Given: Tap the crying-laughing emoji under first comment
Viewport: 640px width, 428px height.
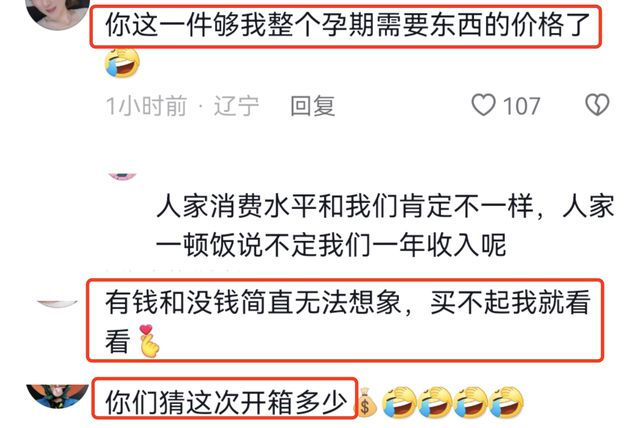Looking at the screenshot, I should (122, 63).
